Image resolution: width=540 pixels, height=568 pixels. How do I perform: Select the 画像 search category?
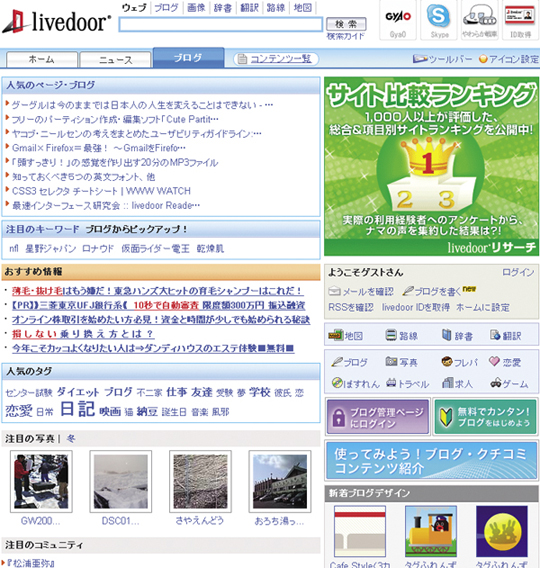tap(196, 8)
